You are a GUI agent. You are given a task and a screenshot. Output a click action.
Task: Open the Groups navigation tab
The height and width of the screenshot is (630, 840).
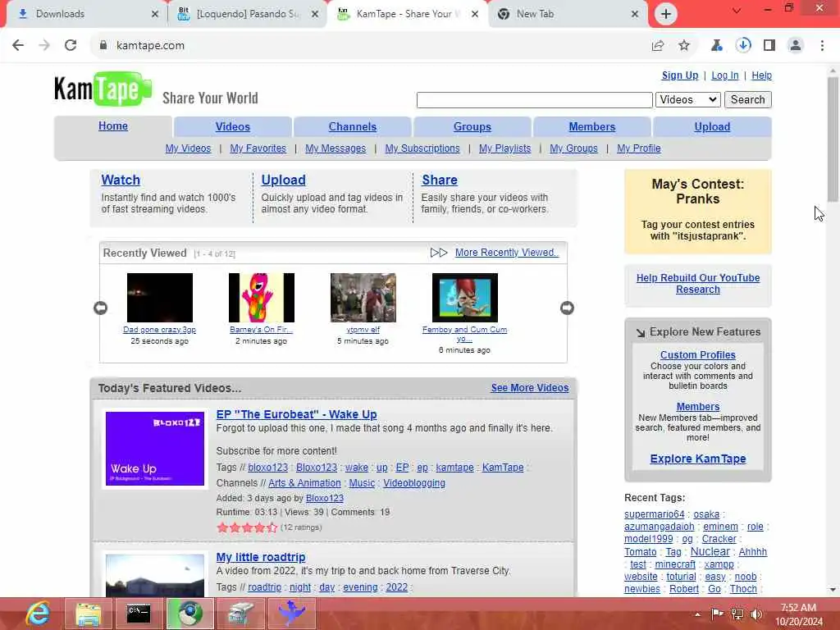[472, 127]
